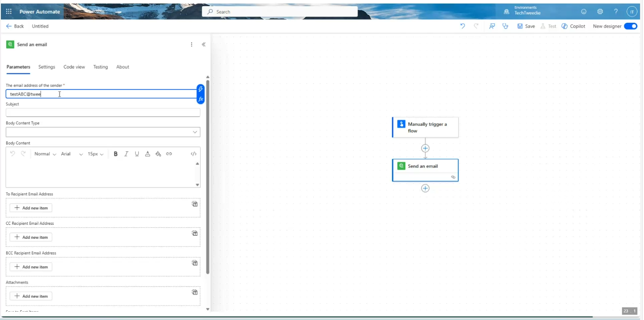
Task: Open dynamic content lightning bolt button
Action: point(201,89)
